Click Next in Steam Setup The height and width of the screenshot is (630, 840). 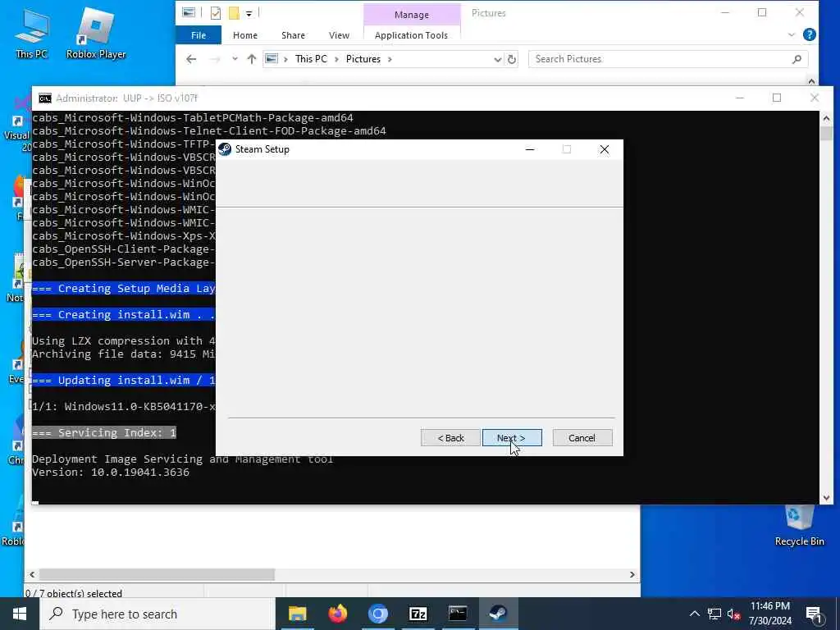point(512,438)
